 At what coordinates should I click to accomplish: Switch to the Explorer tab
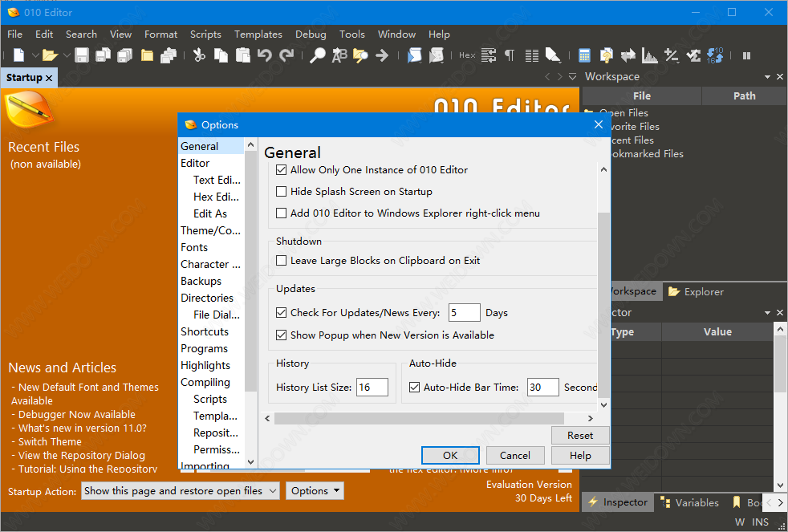coord(696,292)
